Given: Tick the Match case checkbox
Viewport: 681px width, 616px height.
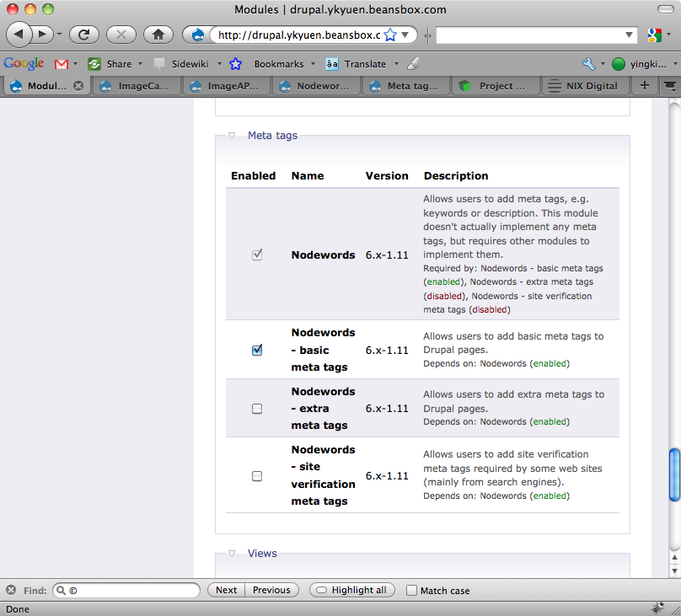Looking at the screenshot, I should pos(411,591).
